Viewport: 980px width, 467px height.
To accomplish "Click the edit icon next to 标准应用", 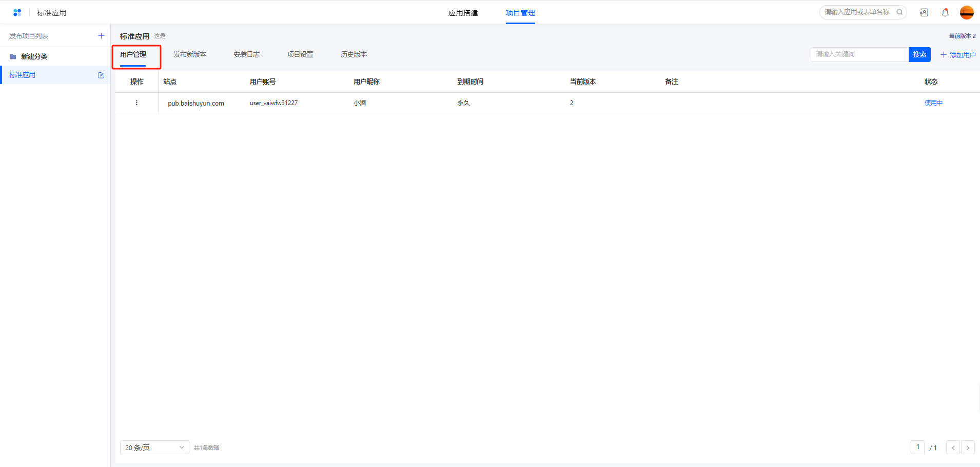I will point(101,75).
